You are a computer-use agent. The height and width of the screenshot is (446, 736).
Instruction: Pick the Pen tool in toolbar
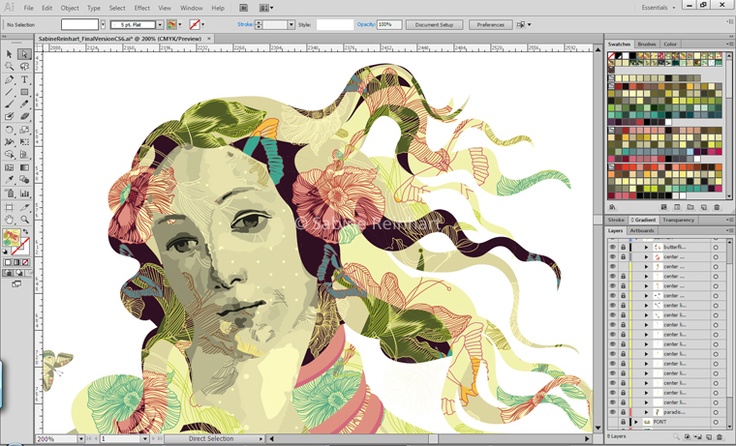click(x=9, y=79)
